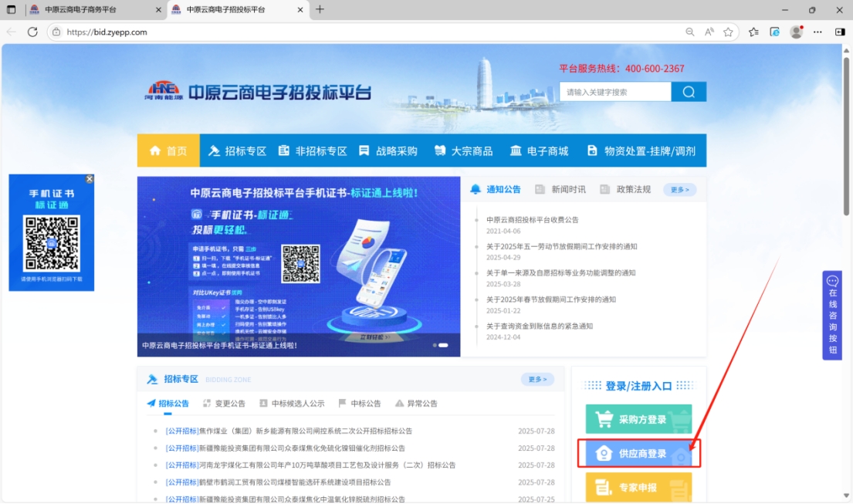This screenshot has width=853, height=504.
Task: Open the 在线咨询按钮 side widget
Action: pyautogui.click(x=832, y=316)
